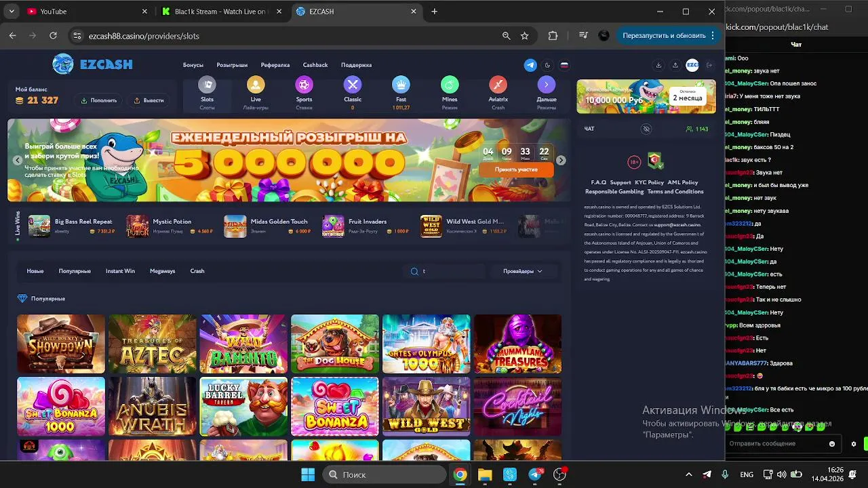The image size is (868, 488).
Task: Click the withdraw upload-arrow icon in header
Action: tap(675, 65)
